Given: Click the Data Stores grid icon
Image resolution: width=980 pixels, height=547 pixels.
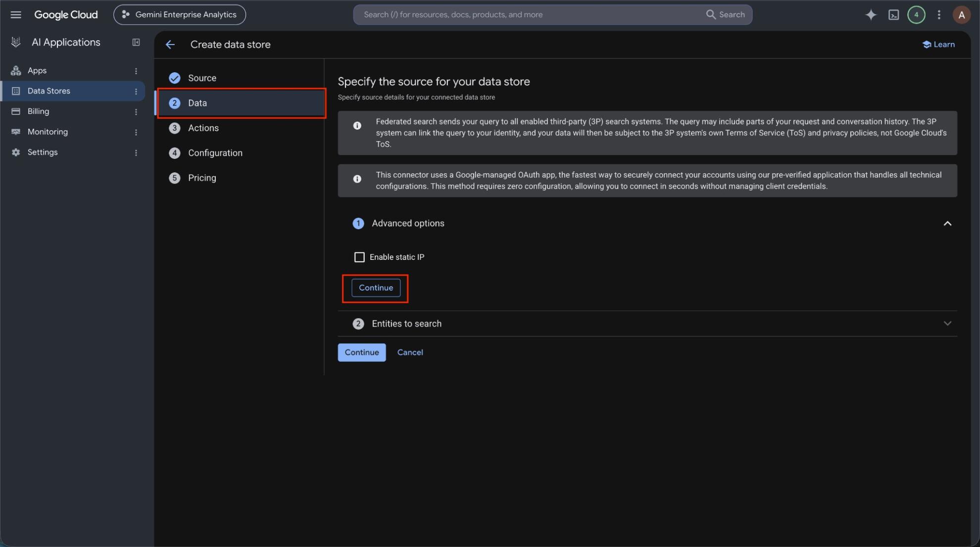Looking at the screenshot, I should click(x=16, y=91).
